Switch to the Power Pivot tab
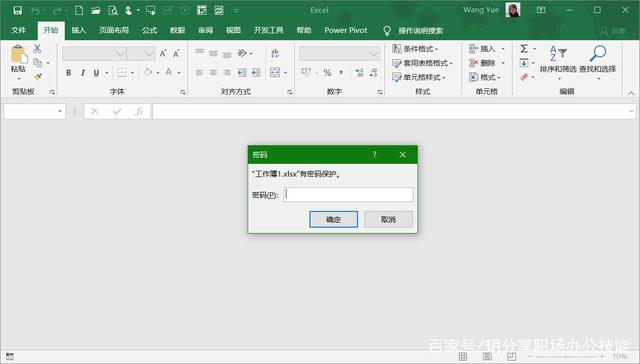Viewport: 640px width, 364px height. (x=346, y=30)
